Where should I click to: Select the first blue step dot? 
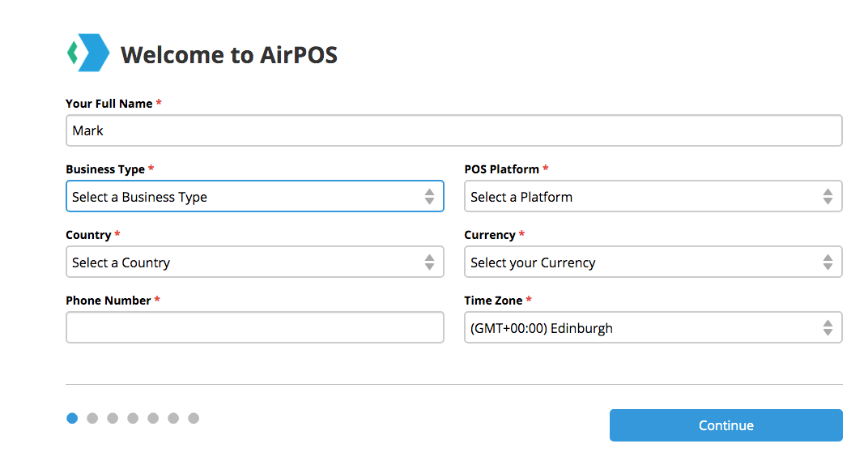[x=72, y=418]
